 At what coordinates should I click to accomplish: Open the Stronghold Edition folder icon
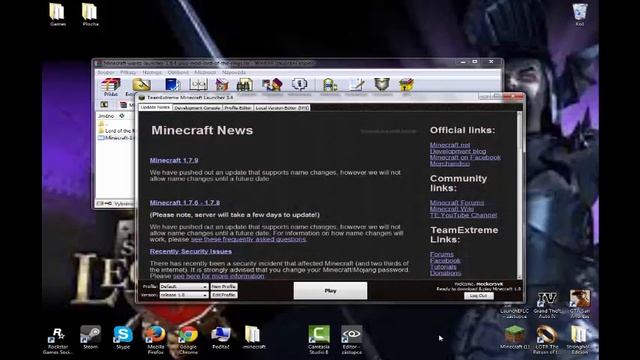579,340
